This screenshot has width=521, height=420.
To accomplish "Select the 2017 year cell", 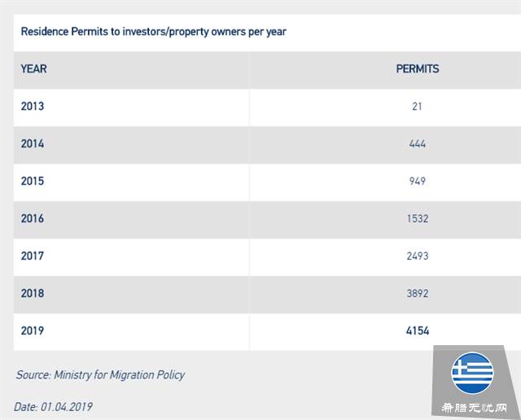I will 33,256.
